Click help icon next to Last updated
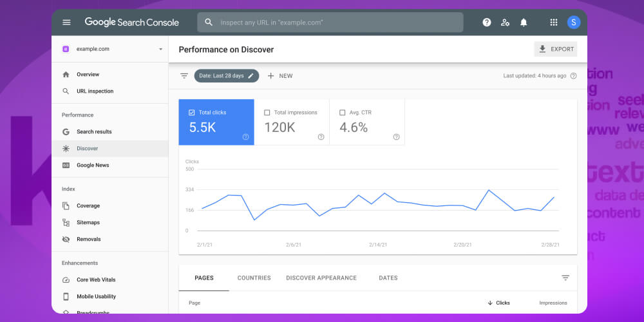Screen dimensions: 644x322 [573, 76]
